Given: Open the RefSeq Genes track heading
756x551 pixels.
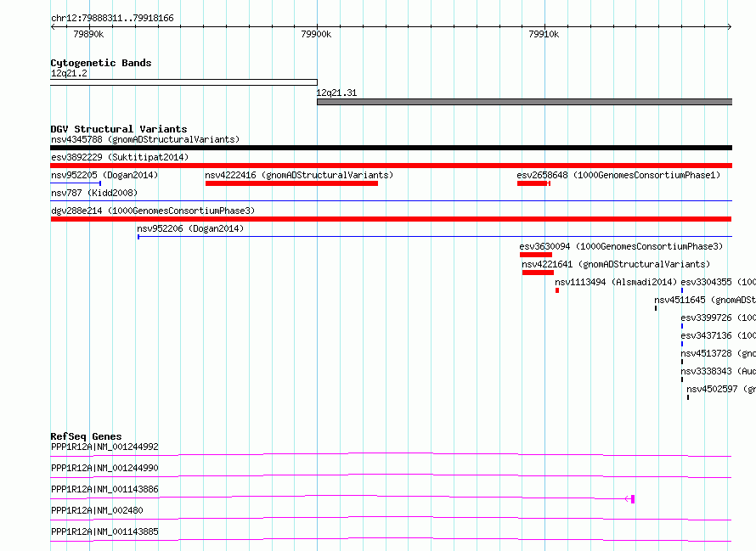Looking at the screenshot, I should coord(86,436).
